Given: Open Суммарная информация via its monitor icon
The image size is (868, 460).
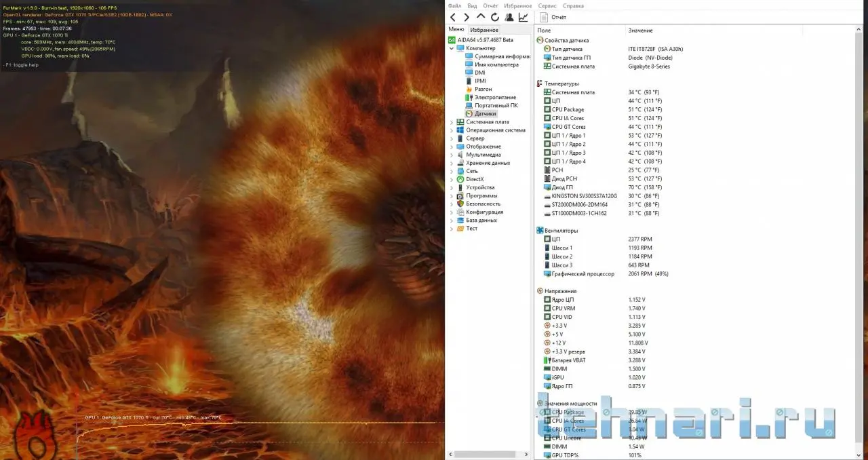Looking at the screenshot, I should click(x=469, y=56).
